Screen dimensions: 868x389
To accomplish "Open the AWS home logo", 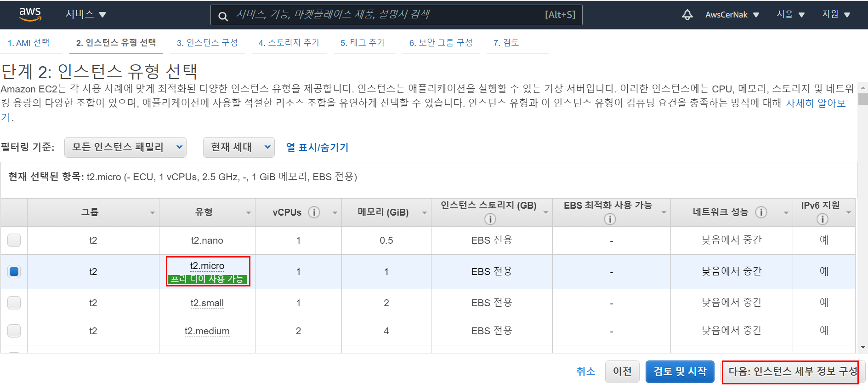I will tap(30, 14).
